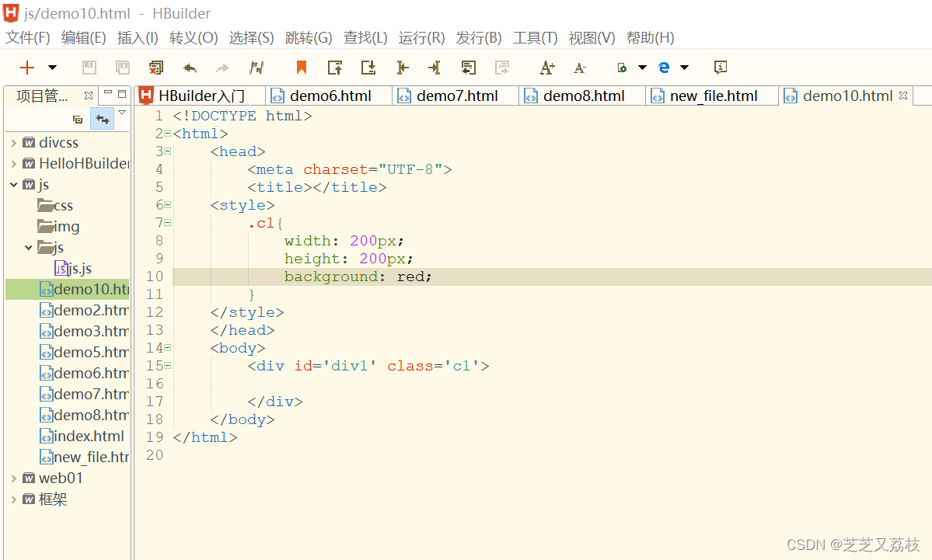Select the css folder in tree

(x=55, y=206)
